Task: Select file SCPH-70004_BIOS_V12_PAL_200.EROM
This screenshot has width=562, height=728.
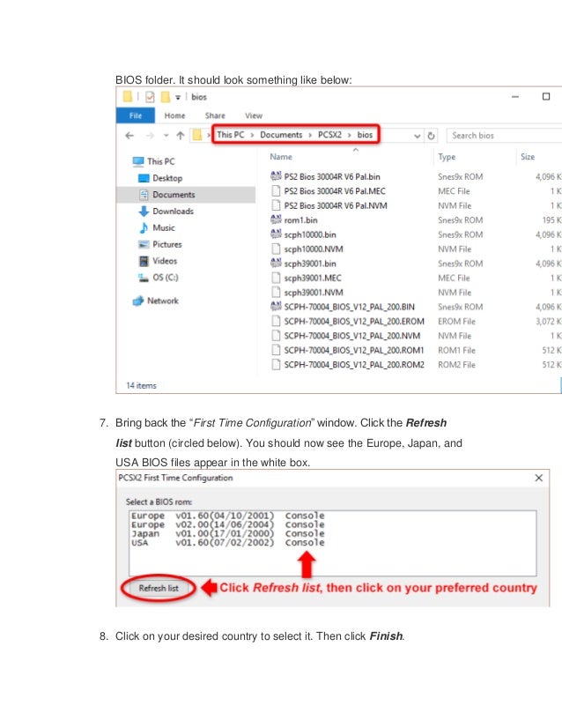Action: click(354, 322)
